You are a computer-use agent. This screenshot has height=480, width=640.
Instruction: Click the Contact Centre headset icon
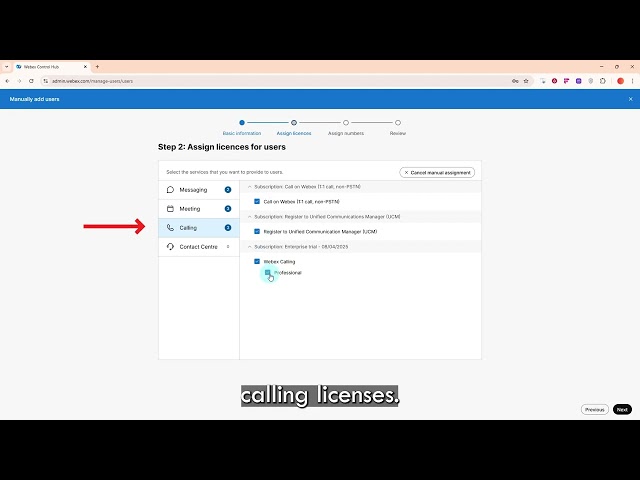coord(170,247)
